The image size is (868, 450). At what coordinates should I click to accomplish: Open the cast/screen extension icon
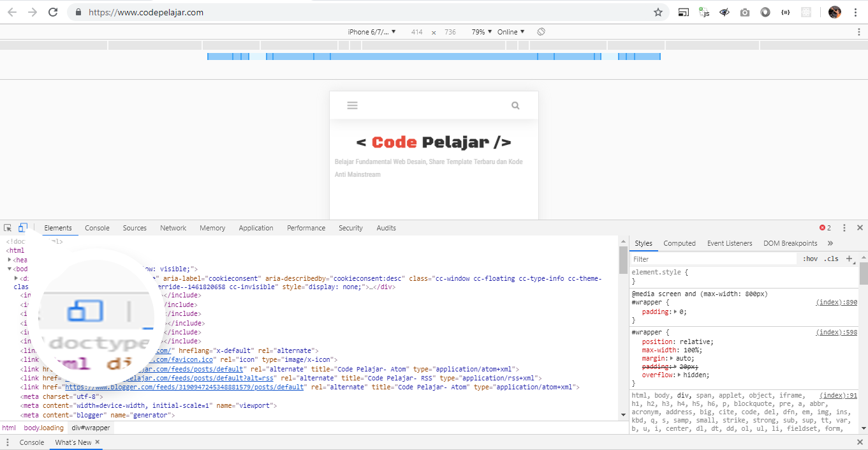tap(683, 12)
